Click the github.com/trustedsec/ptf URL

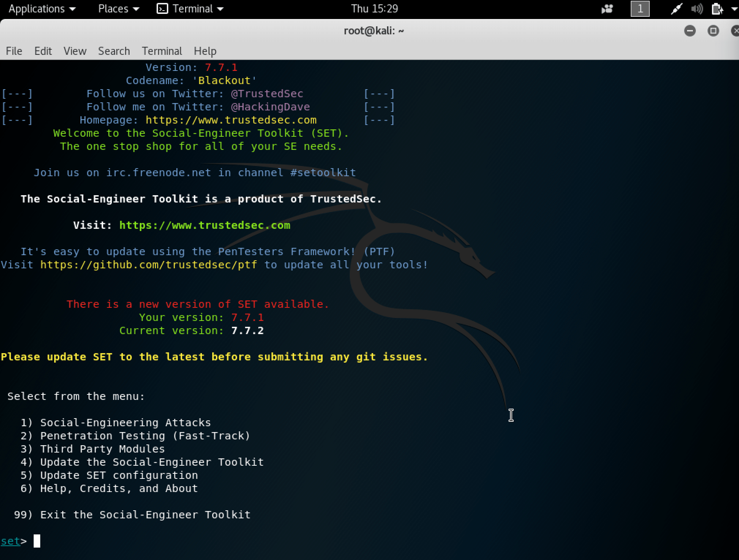pos(149,265)
